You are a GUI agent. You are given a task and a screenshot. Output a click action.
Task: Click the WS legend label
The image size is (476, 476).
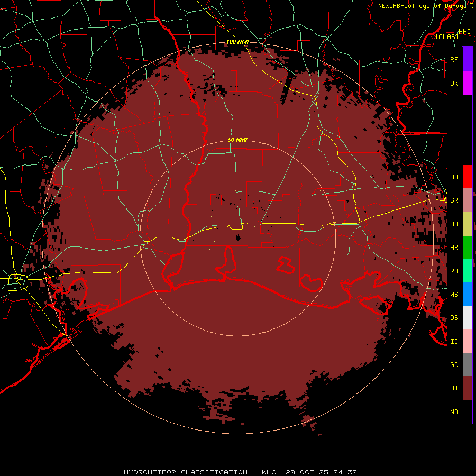454,295
